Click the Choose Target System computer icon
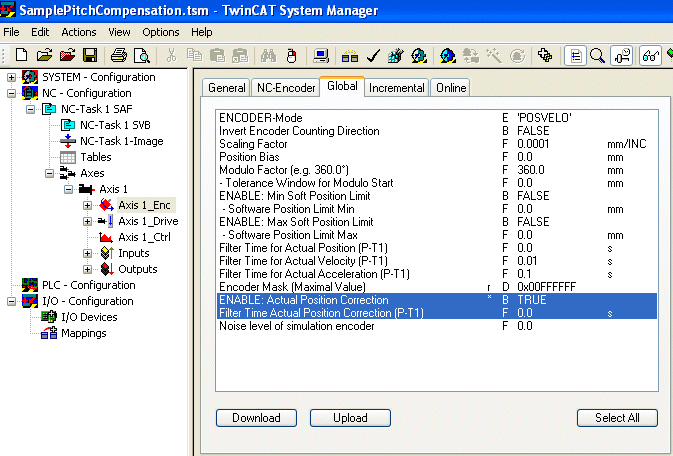This screenshot has width=673, height=456. click(x=321, y=55)
